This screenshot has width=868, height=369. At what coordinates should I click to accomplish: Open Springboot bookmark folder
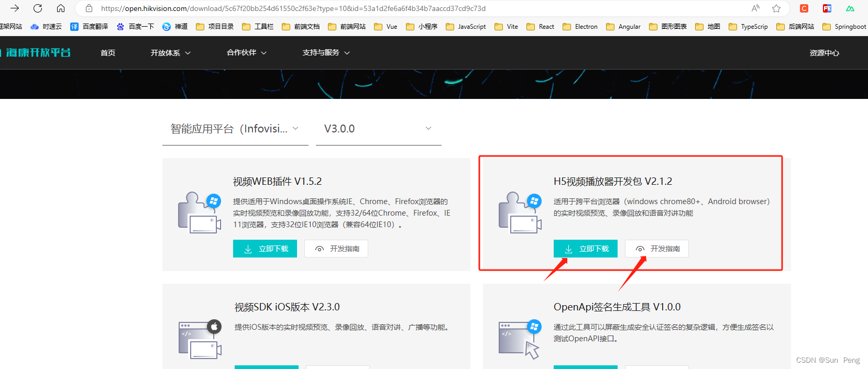click(x=844, y=27)
